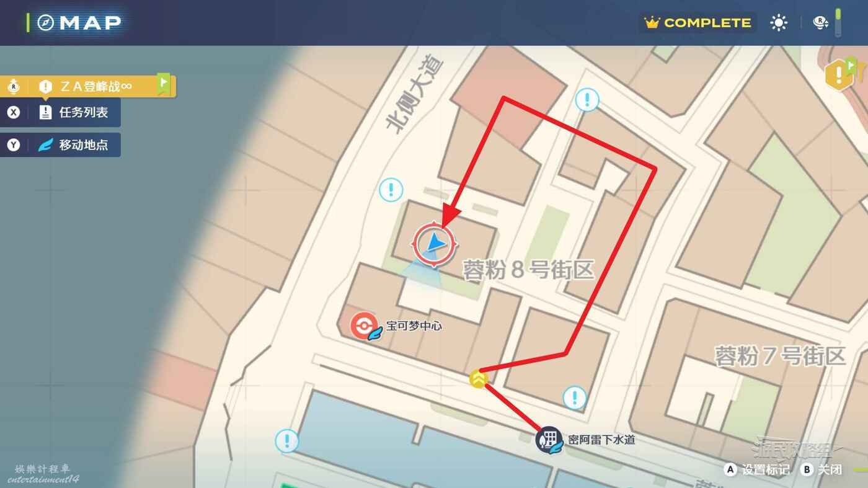Open the 移动地点 fast travel menu
The width and height of the screenshot is (868, 488).
(x=60, y=145)
